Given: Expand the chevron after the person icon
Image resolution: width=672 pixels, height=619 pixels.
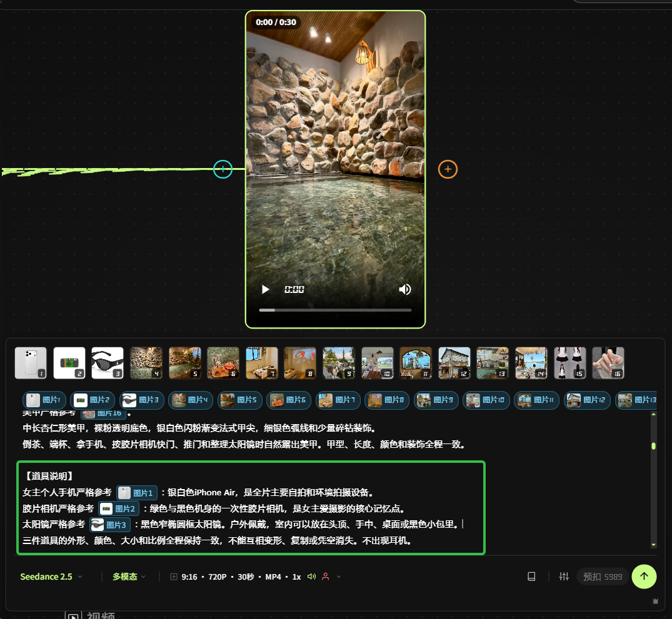Looking at the screenshot, I should 339,577.
